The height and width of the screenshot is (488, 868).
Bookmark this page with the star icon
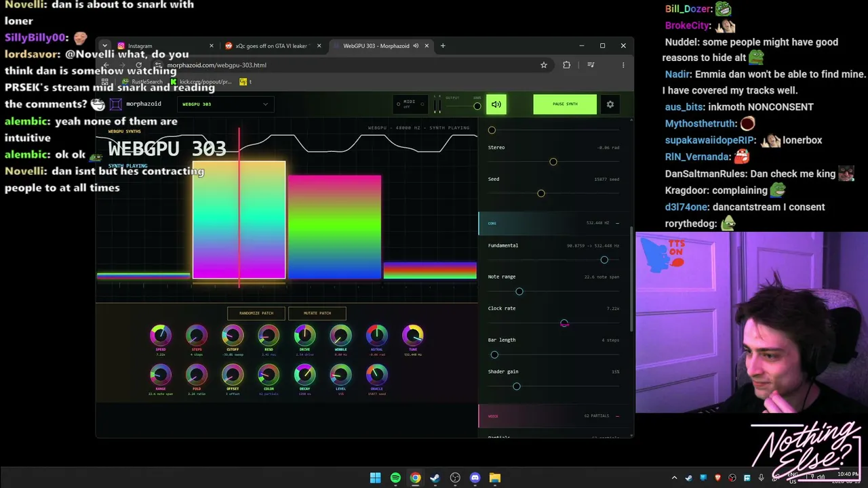[x=544, y=65]
